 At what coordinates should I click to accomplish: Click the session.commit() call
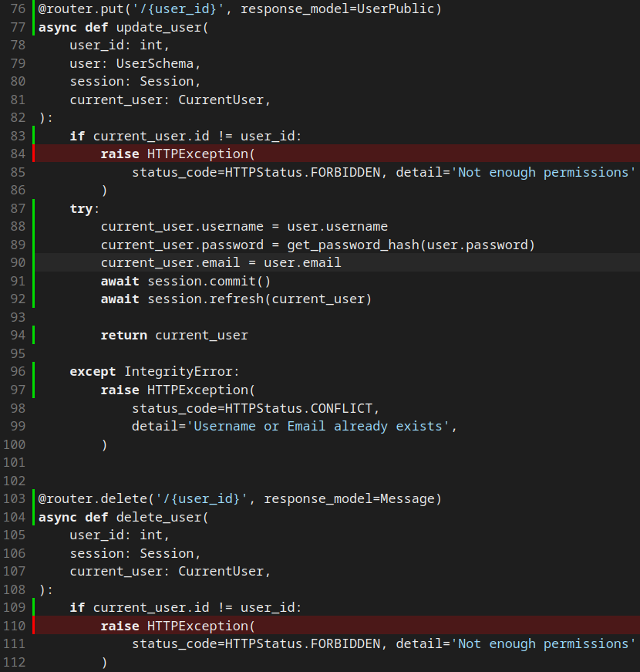coord(209,281)
